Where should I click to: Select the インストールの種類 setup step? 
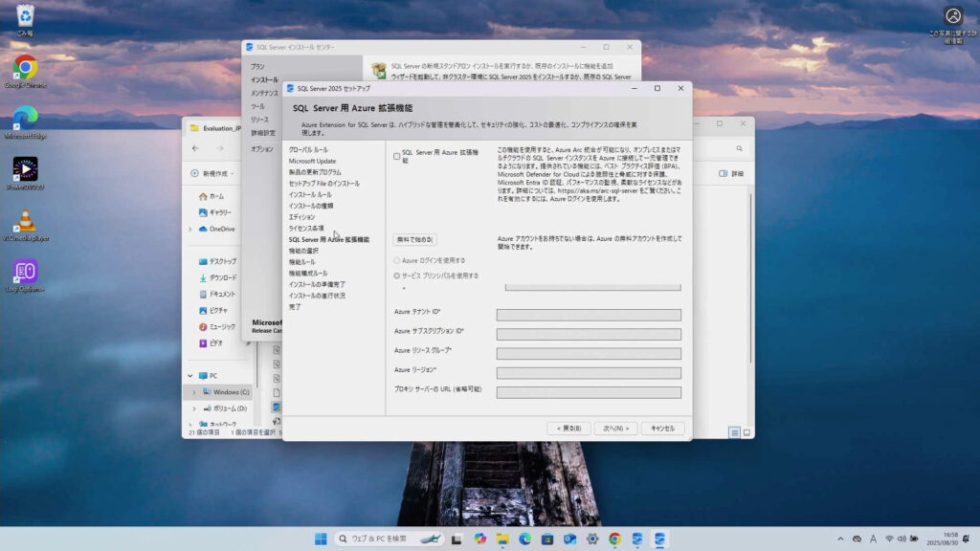click(311, 207)
